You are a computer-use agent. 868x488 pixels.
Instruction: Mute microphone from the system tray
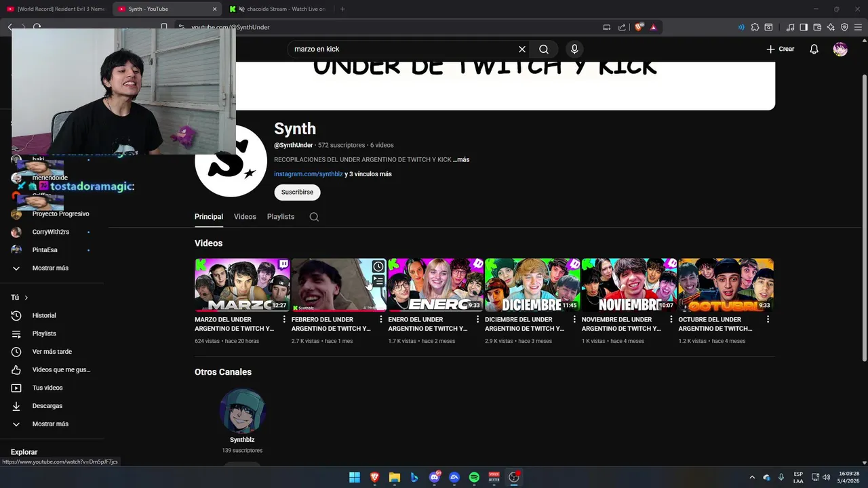781,477
